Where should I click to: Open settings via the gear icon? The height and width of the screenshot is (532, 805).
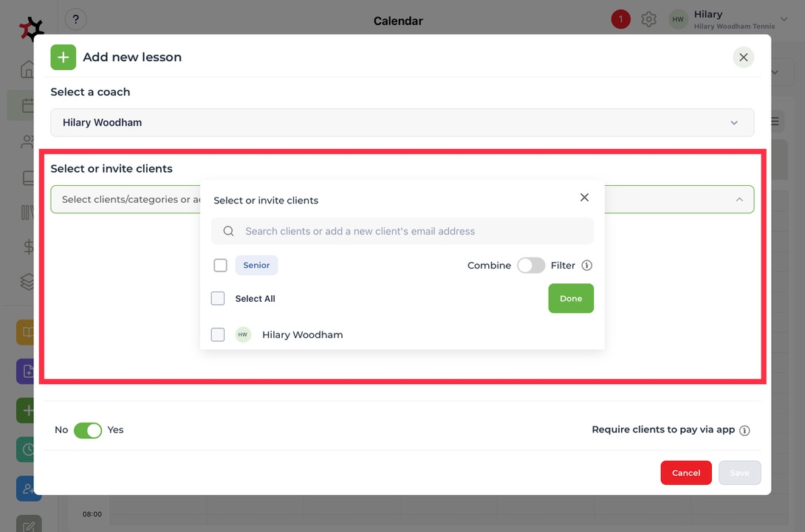[x=648, y=20]
